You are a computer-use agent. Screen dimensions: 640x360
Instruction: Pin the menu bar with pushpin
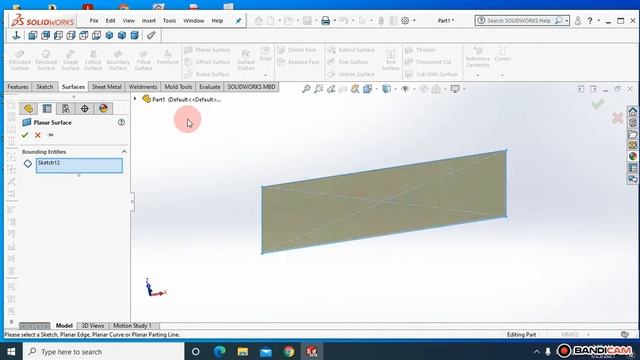[238, 21]
